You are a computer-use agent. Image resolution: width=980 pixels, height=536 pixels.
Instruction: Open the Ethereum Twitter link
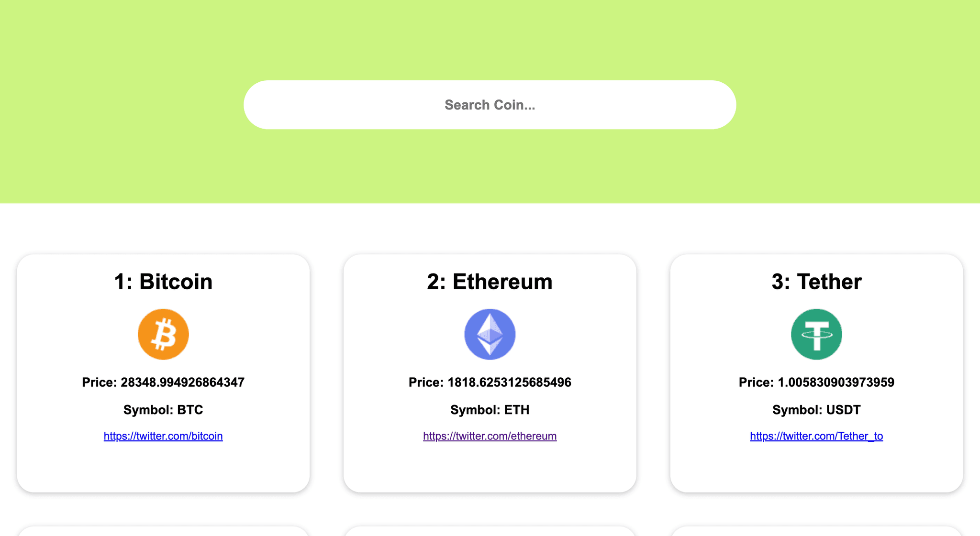490,436
